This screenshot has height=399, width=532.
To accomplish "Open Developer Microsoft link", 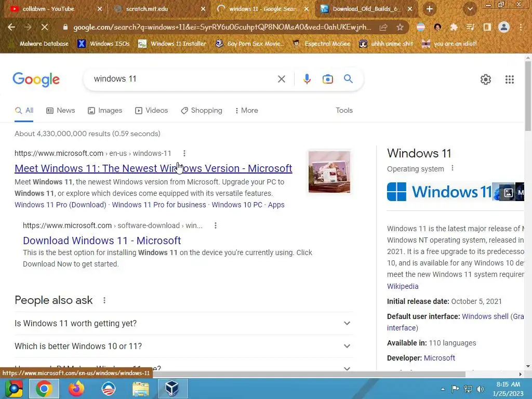I will tap(440, 358).
